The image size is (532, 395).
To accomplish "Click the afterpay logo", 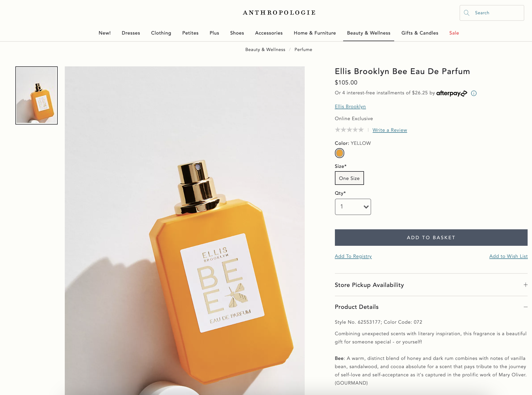I will pyautogui.click(x=452, y=93).
